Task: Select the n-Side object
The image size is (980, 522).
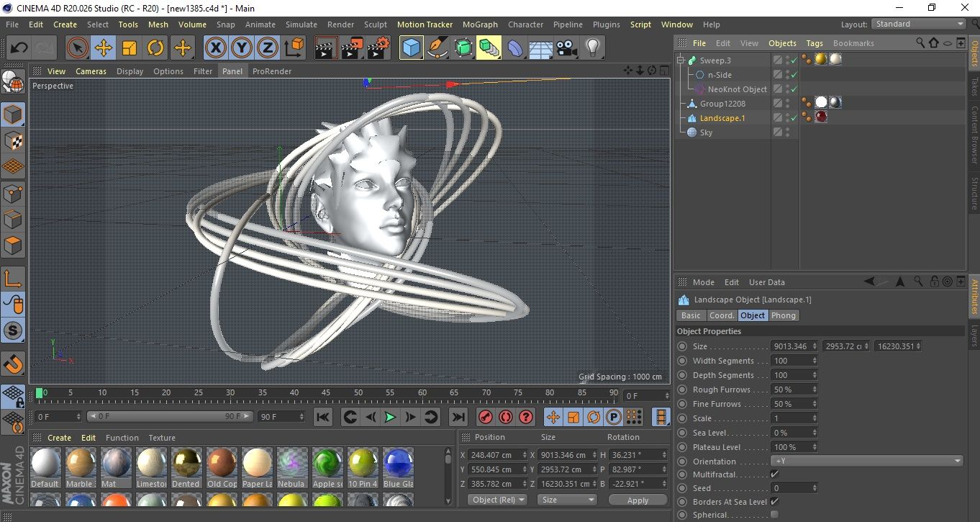Action: click(720, 75)
